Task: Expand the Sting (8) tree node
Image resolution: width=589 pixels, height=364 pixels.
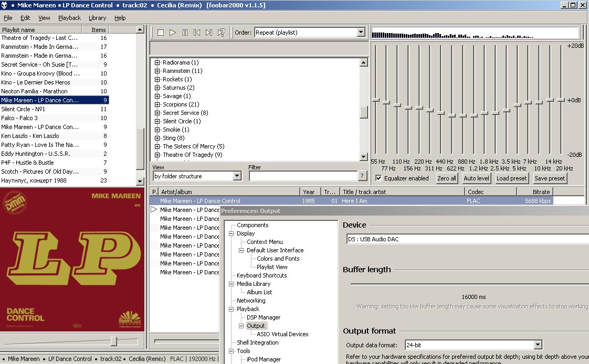Action: (x=157, y=138)
